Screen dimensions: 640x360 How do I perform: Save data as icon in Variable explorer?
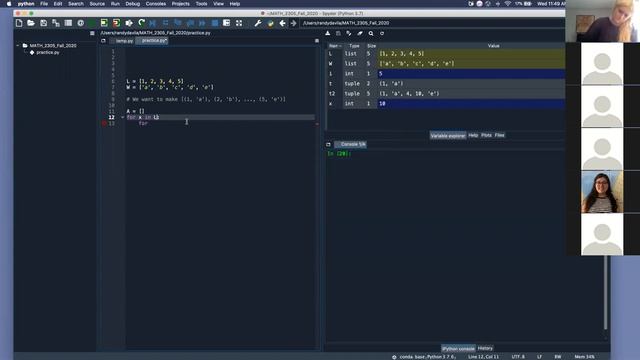349,33
